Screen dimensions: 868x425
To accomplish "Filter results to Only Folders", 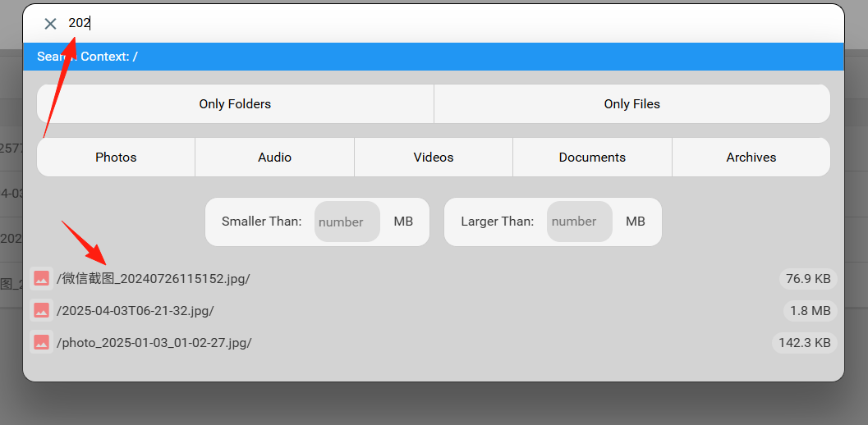I will tap(235, 104).
